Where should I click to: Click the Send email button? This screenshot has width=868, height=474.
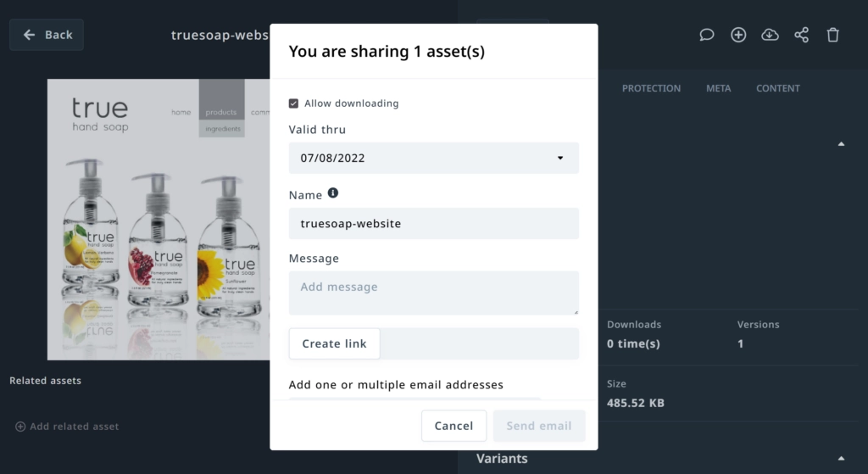pos(538,426)
